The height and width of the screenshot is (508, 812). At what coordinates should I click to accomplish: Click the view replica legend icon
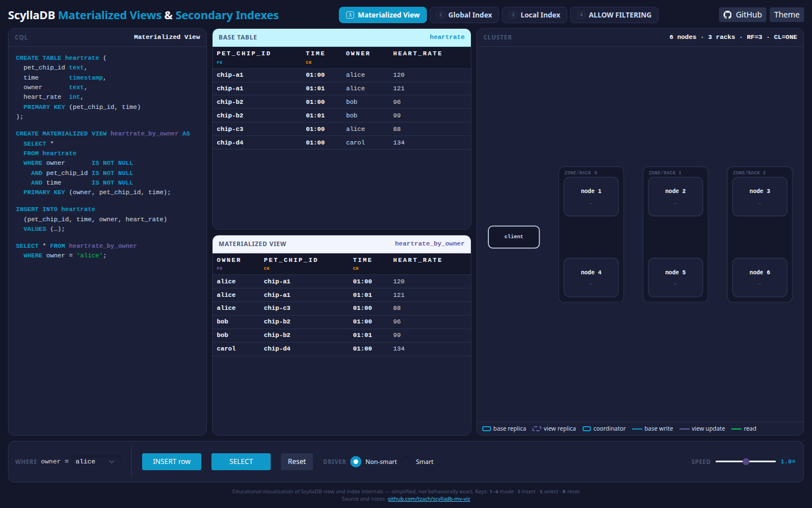coord(537,429)
